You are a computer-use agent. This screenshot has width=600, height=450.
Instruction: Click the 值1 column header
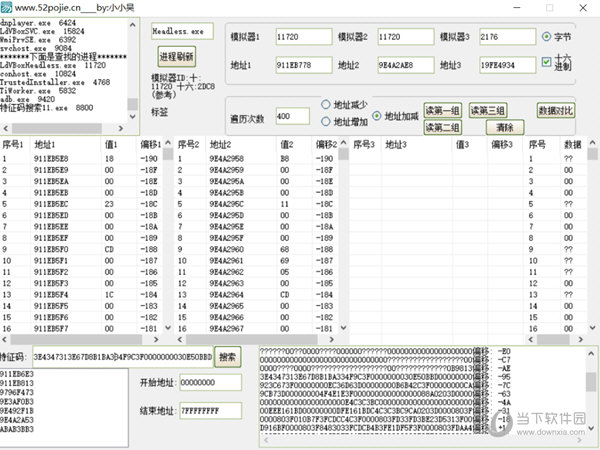[119, 144]
